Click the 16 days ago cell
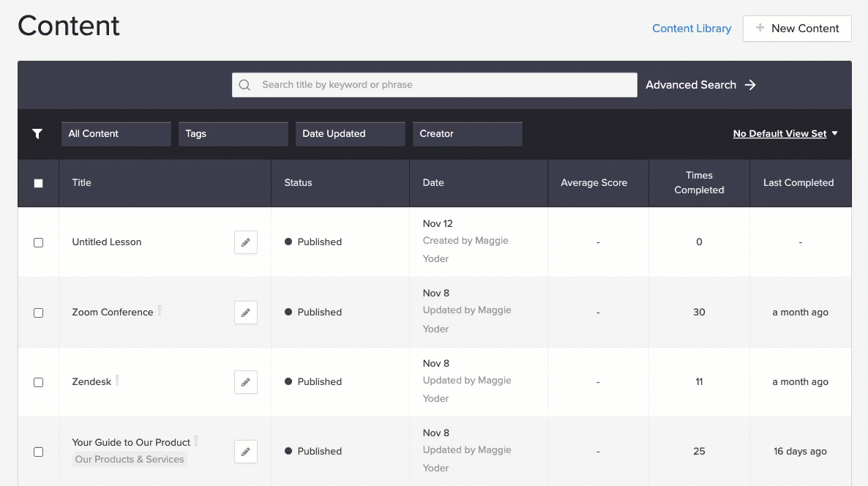This screenshot has height=486, width=868. click(800, 451)
